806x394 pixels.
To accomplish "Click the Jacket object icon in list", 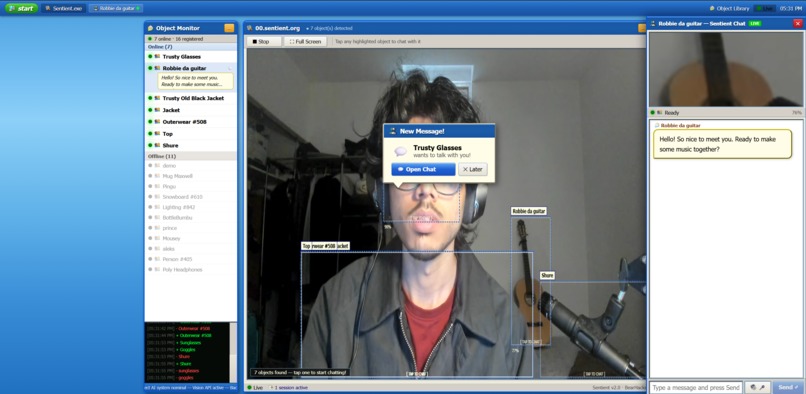I will 157,110.
